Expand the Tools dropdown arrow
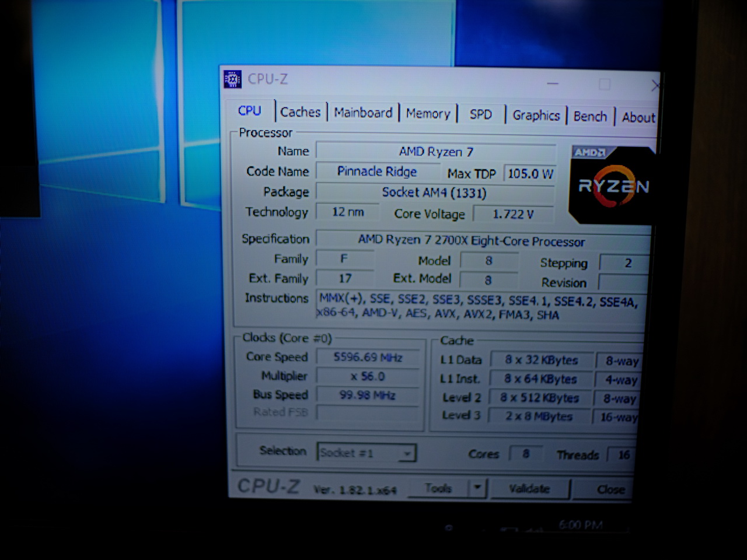747x560 pixels. (x=477, y=488)
